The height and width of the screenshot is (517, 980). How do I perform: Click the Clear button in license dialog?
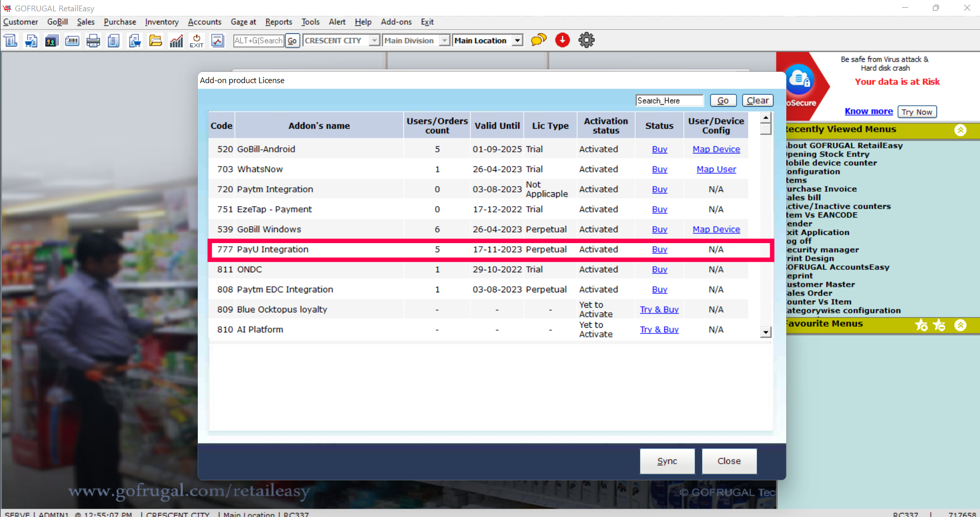point(758,101)
